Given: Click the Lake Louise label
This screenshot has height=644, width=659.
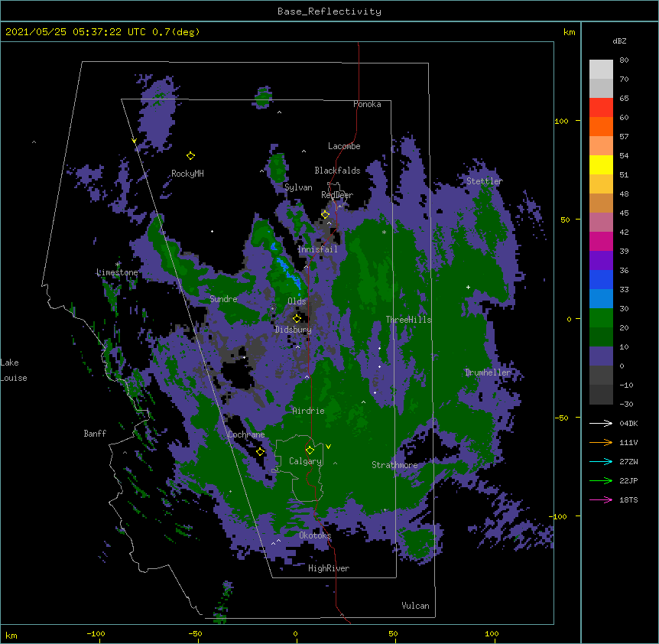Looking at the screenshot, I should coord(14,370).
